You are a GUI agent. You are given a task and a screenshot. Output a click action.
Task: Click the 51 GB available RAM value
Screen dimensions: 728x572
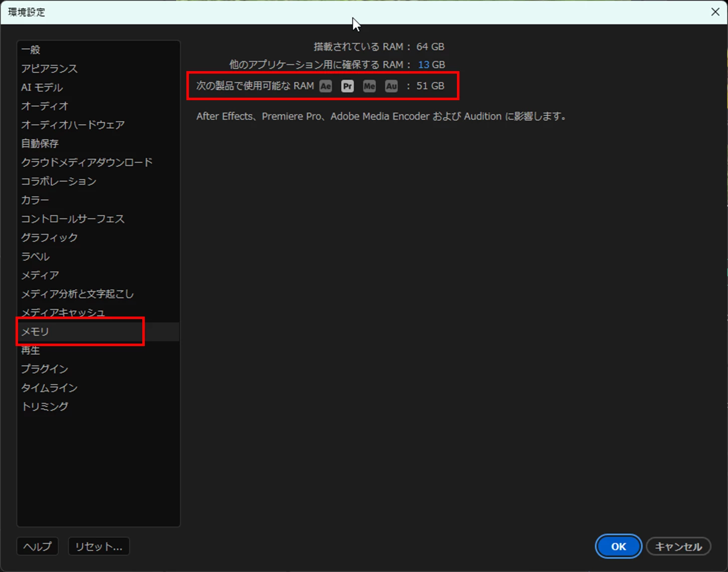pos(430,86)
